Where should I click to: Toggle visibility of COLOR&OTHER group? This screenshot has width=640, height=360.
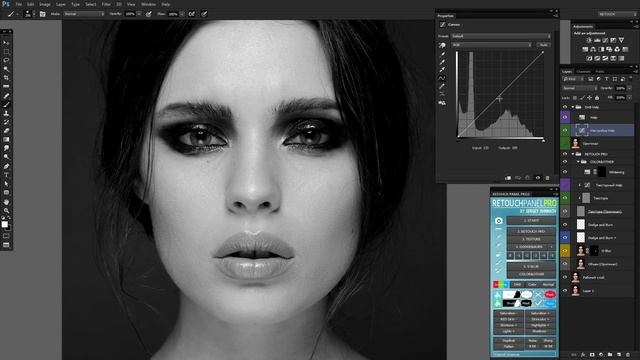[565, 162]
